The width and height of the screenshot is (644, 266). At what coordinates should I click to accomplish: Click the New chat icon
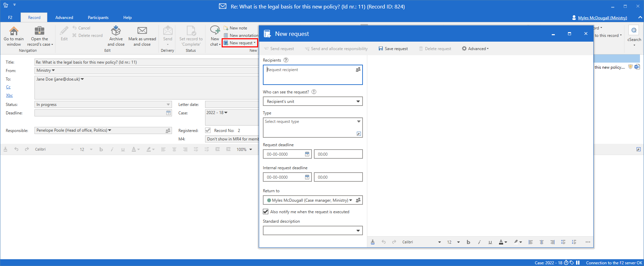click(x=215, y=31)
